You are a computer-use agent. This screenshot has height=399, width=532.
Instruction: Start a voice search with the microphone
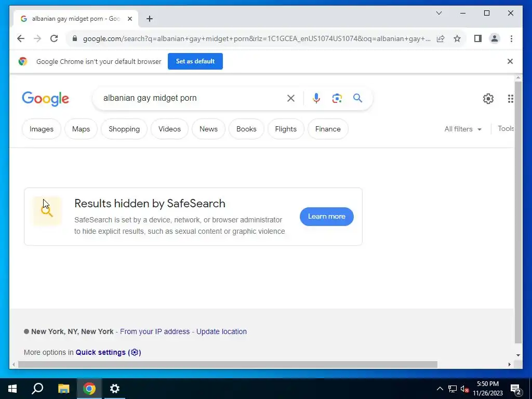click(316, 98)
